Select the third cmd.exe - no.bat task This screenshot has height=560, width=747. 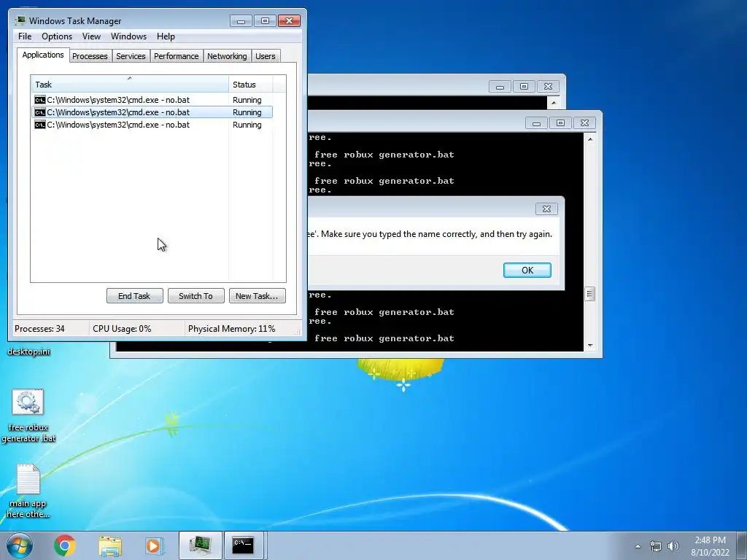pyautogui.click(x=152, y=125)
